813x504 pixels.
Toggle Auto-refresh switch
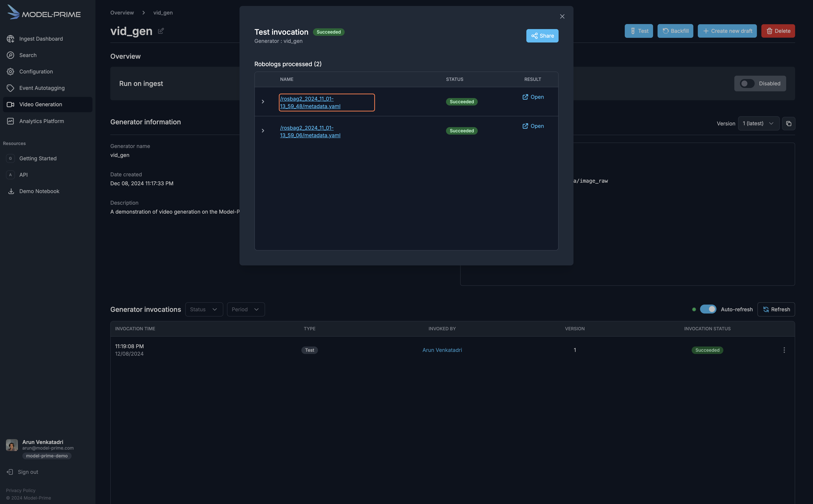point(708,309)
